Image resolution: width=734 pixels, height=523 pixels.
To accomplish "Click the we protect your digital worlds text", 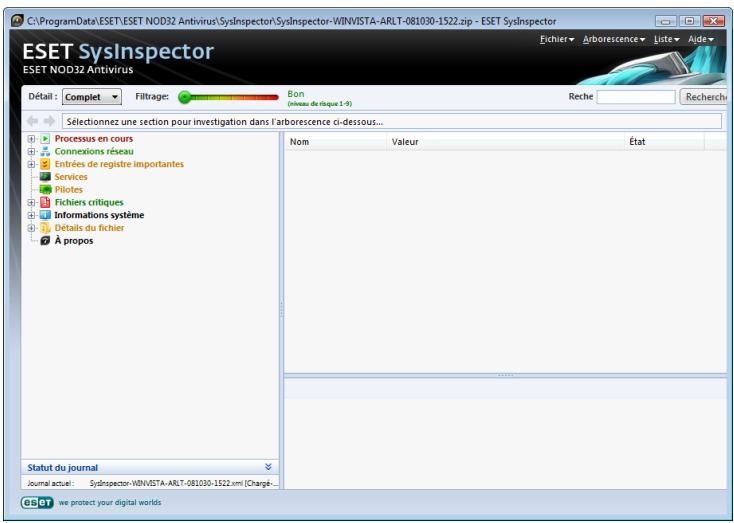I will [x=110, y=502].
